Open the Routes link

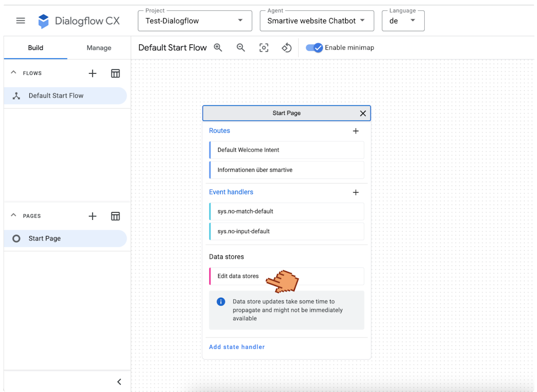tap(220, 131)
